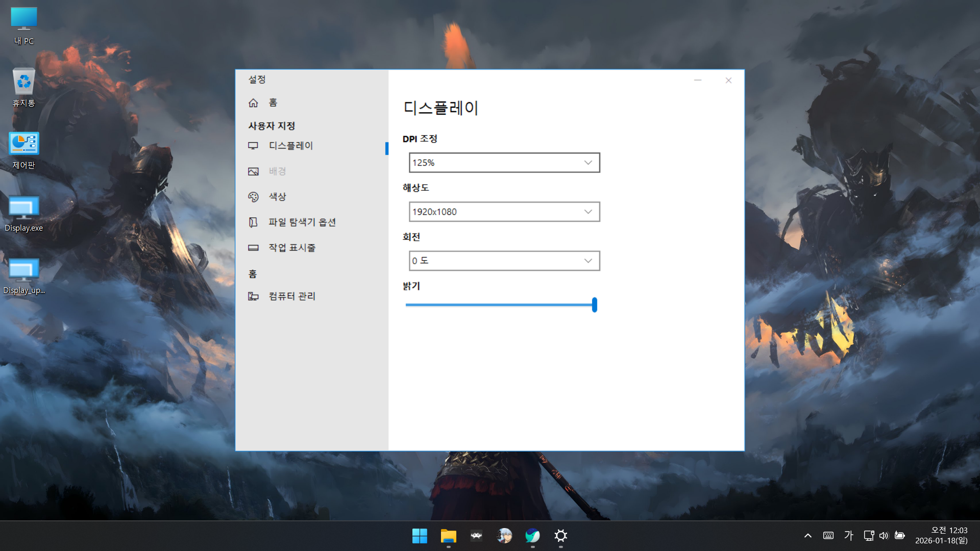Show hidden tray icons chevron
The height and width of the screenshot is (551, 980).
(807, 536)
